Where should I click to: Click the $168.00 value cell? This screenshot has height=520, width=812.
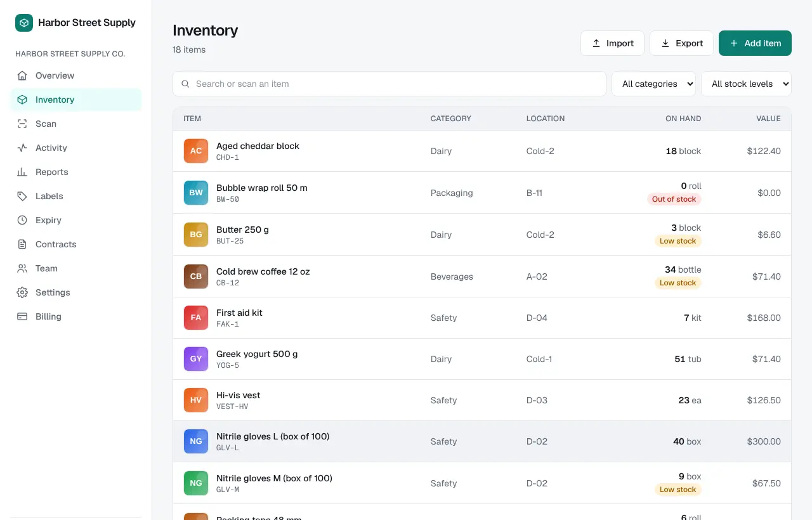764,318
